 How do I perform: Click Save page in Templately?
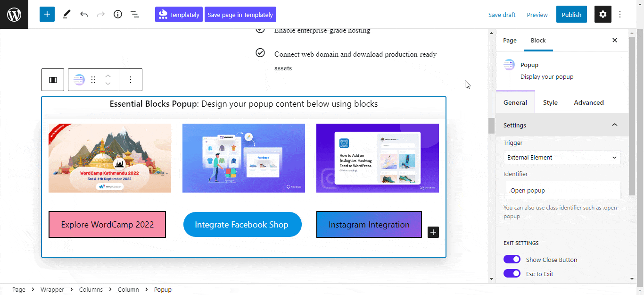240,14
